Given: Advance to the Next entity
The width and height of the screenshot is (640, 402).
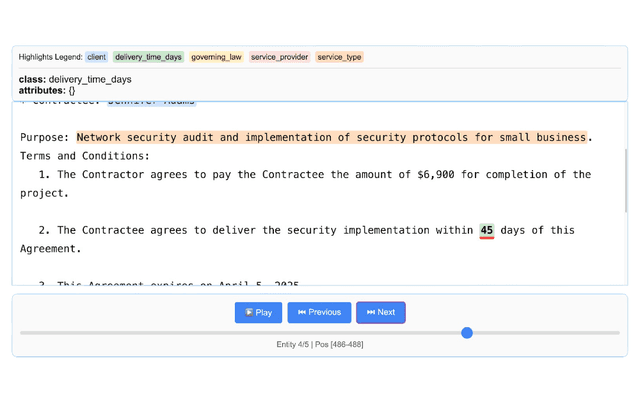Looking at the screenshot, I should coord(381,312).
